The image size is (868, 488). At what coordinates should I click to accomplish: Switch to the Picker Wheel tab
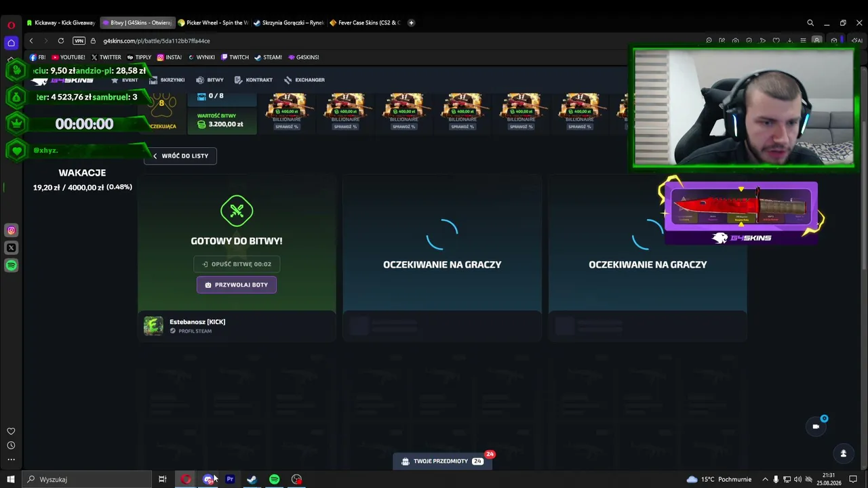click(x=213, y=22)
